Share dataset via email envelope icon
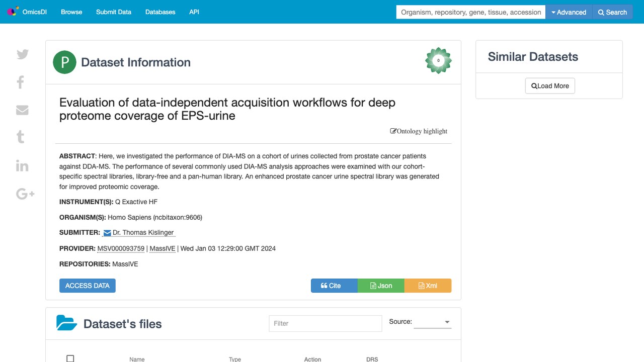 22,110
